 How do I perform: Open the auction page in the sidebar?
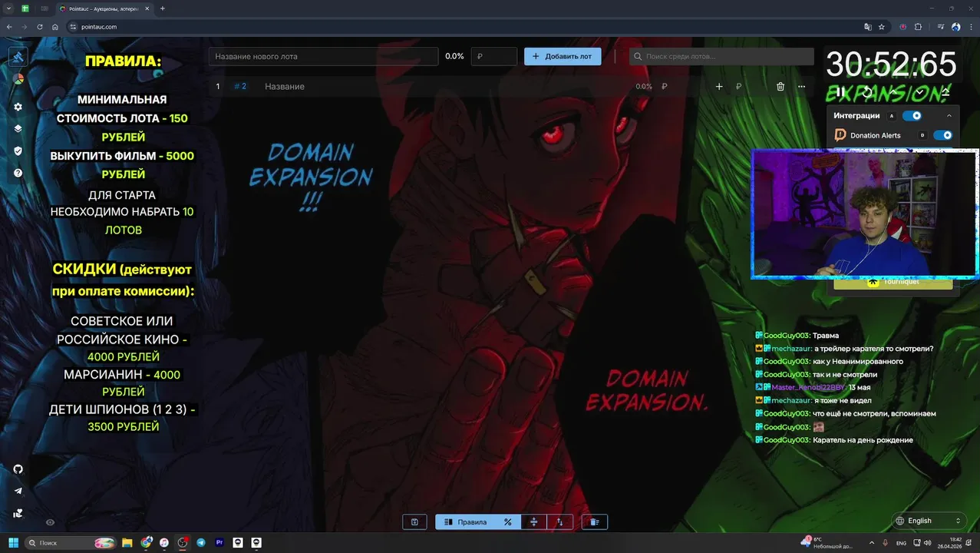coord(18,56)
